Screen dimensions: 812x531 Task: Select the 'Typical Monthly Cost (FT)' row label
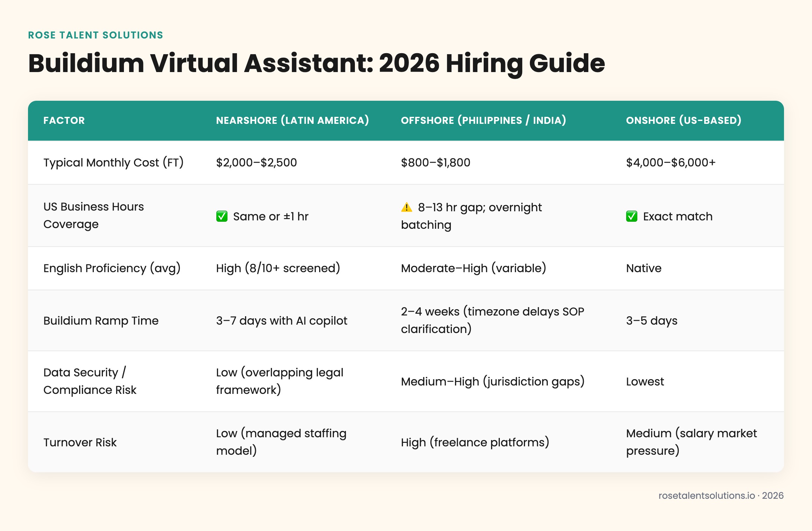click(x=113, y=163)
